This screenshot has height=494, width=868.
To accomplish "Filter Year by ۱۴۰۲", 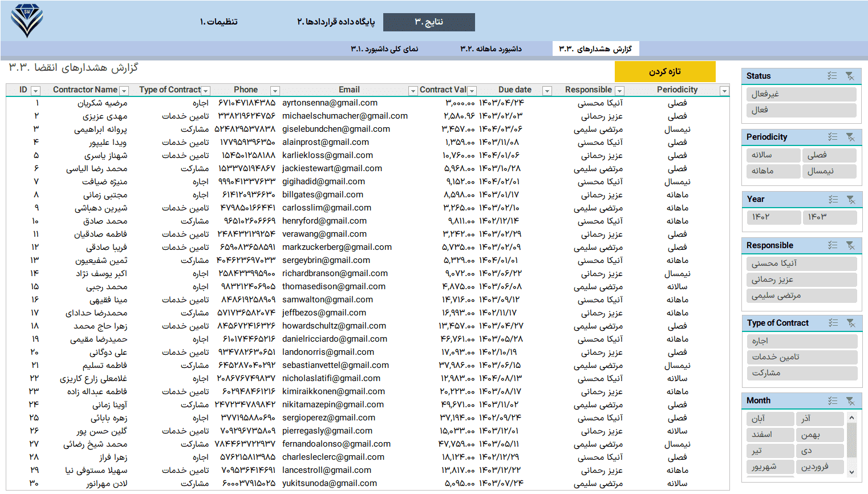I will pos(773,217).
